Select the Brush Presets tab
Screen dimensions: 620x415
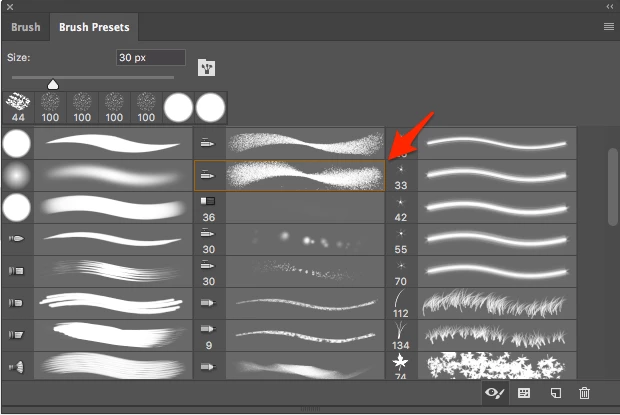coord(94,27)
